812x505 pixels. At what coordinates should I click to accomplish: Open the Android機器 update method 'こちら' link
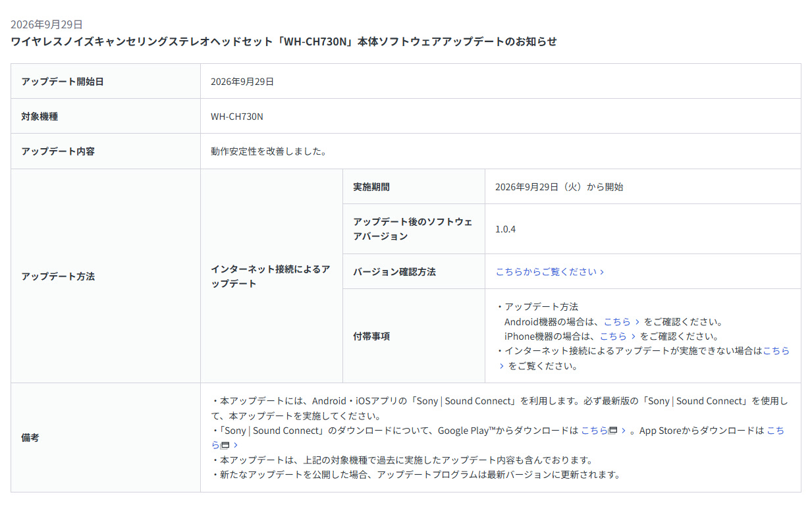[622, 322]
